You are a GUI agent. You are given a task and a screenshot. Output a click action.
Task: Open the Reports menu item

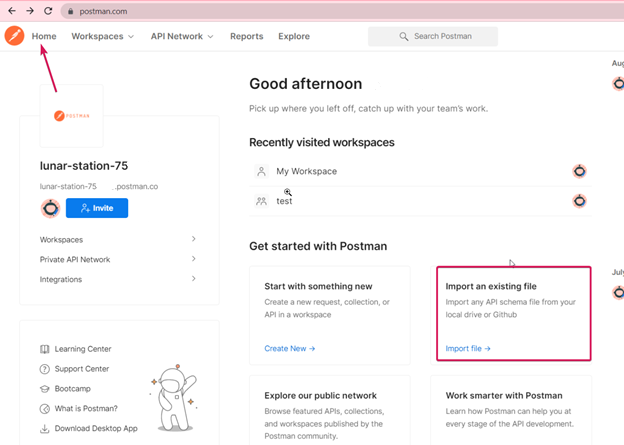click(x=247, y=36)
